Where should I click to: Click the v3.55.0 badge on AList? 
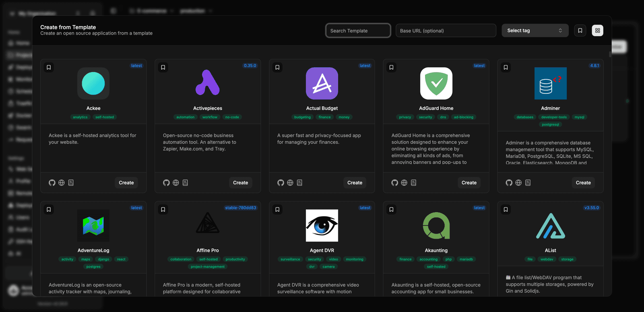pyautogui.click(x=592, y=208)
